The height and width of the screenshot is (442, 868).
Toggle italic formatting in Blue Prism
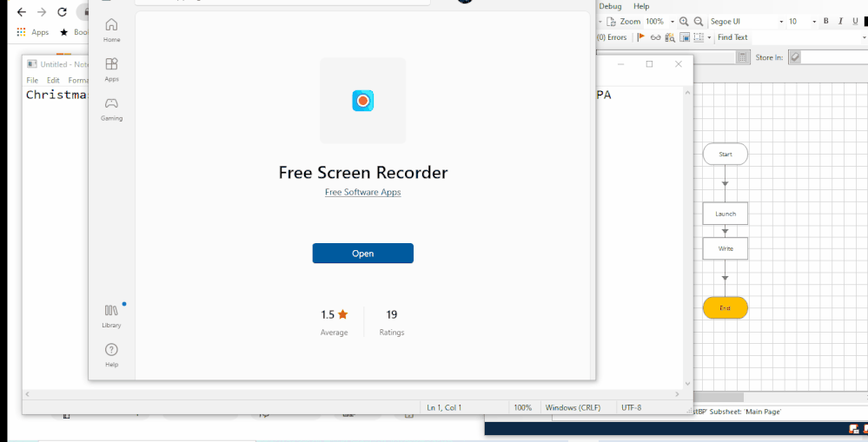pos(840,22)
